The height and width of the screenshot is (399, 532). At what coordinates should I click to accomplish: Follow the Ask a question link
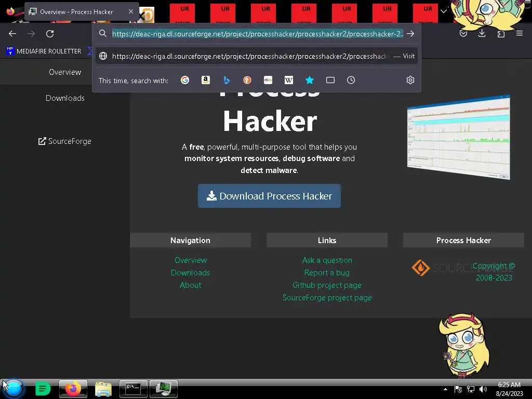click(327, 260)
